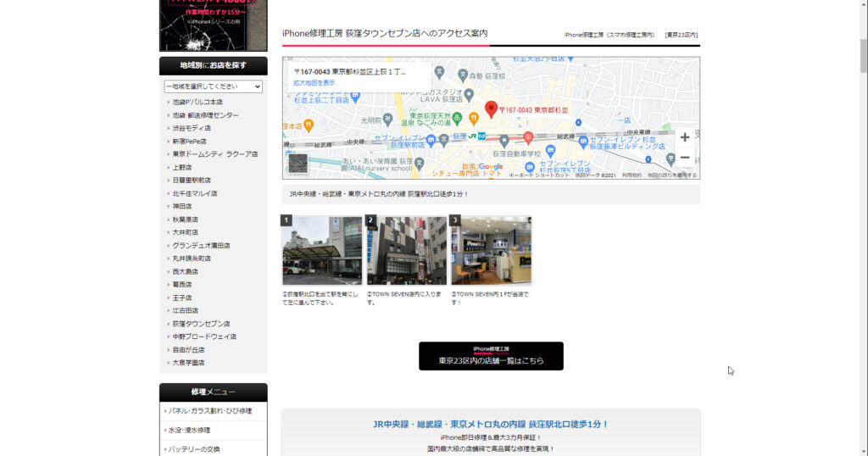868x456 pixels.
Task: Click the 光明院 temple marker on the map
Action: pos(387,119)
